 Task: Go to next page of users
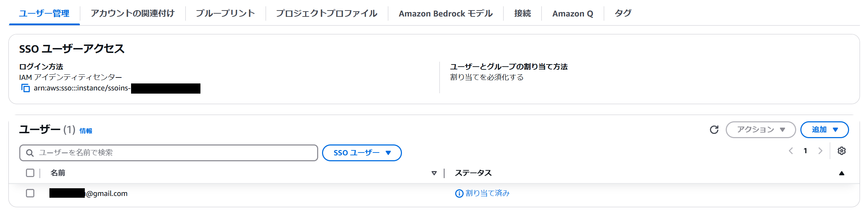click(x=820, y=151)
